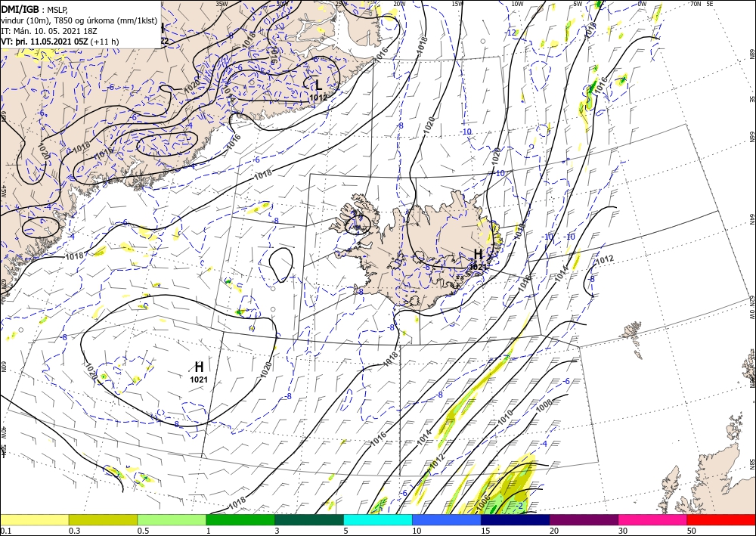Pick the light green 0.5–1 legend swatch
The width and height of the screenshot is (756, 536).
click(172, 519)
